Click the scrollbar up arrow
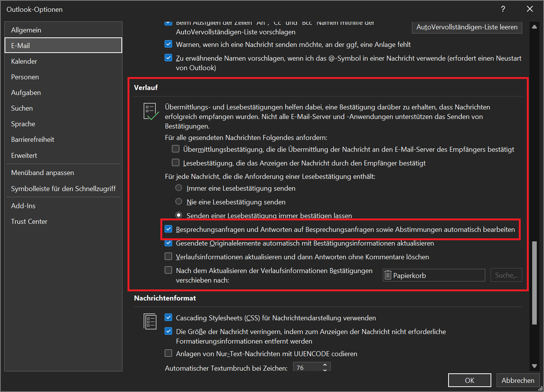Screen dimensions: 544x392 click(x=534, y=27)
